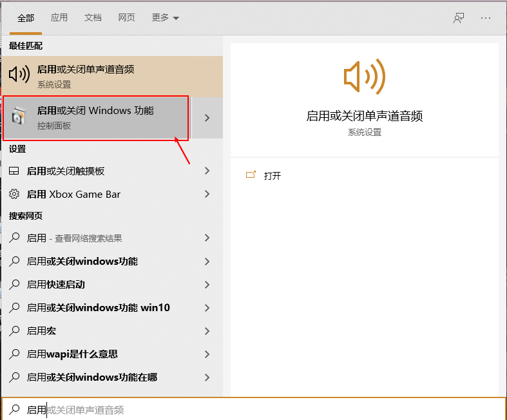The height and width of the screenshot is (420, 507).
Task: Expand chevron for 启用或关闭触摸板
Action: (207, 171)
